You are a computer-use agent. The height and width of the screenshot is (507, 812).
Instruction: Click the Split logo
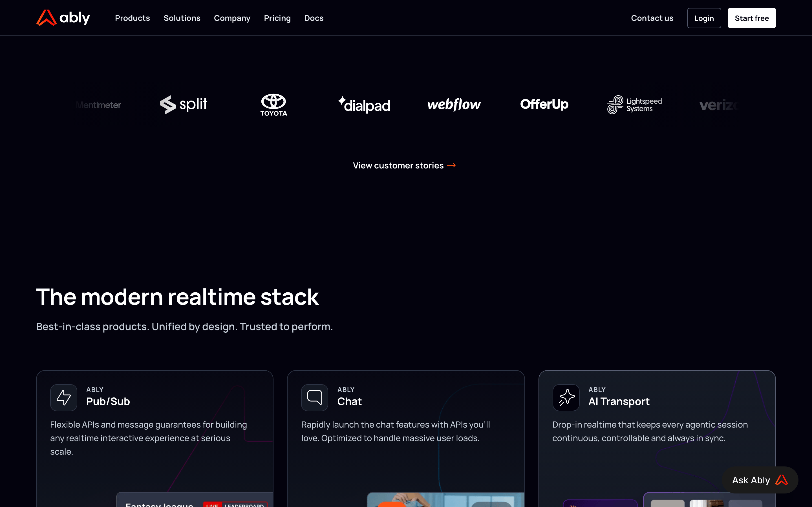click(184, 104)
